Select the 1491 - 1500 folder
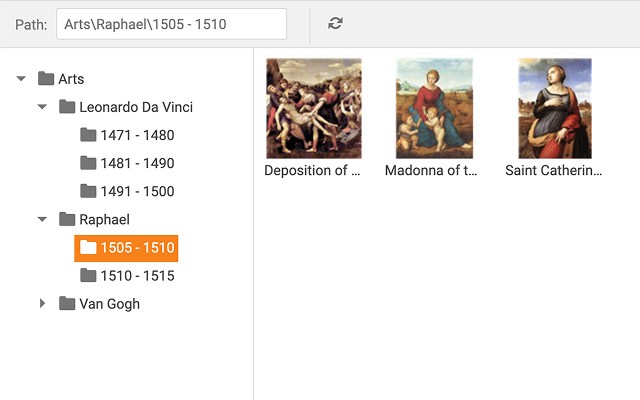Image resolution: width=640 pixels, height=400 pixels. pos(127,191)
